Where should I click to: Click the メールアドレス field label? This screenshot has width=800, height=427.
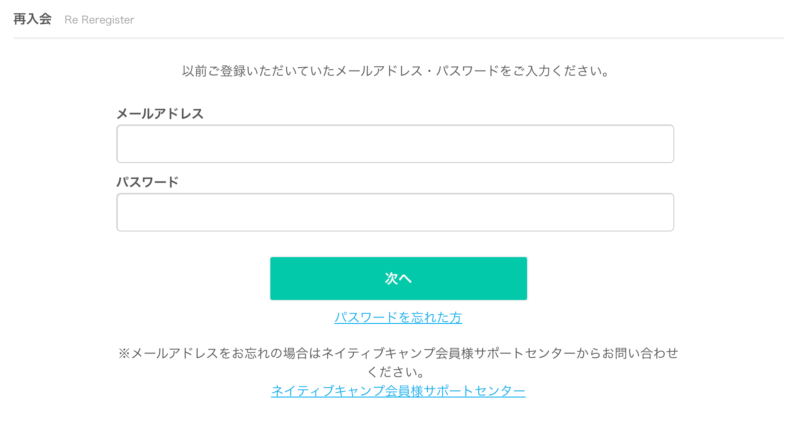pyautogui.click(x=160, y=114)
